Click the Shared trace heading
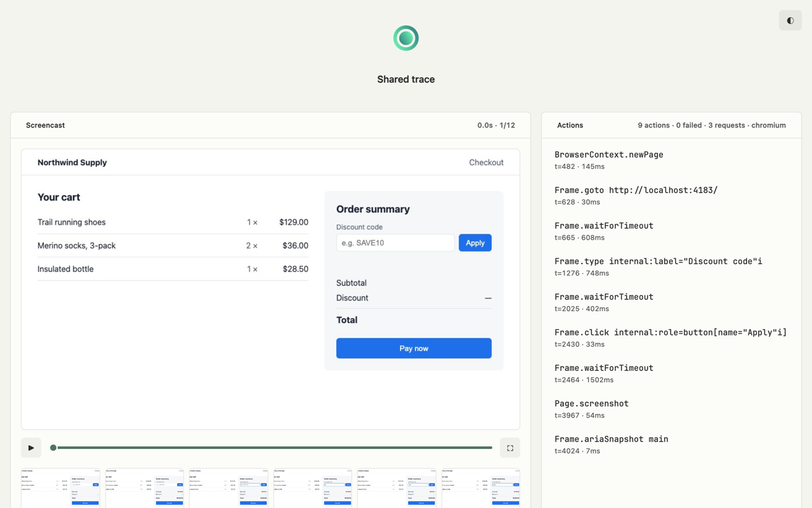The width and height of the screenshot is (812, 508). click(406, 79)
